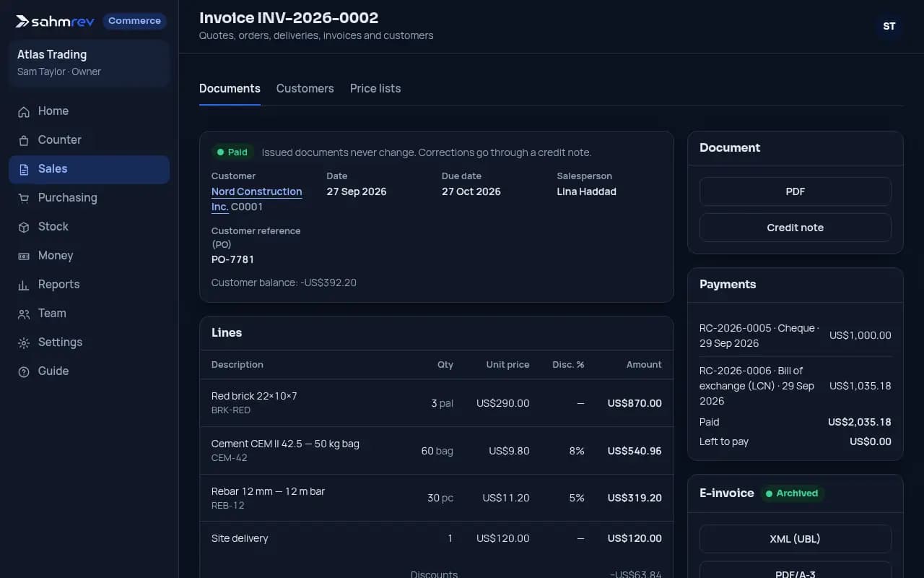
Task: Create a Credit note
Action: point(796,228)
